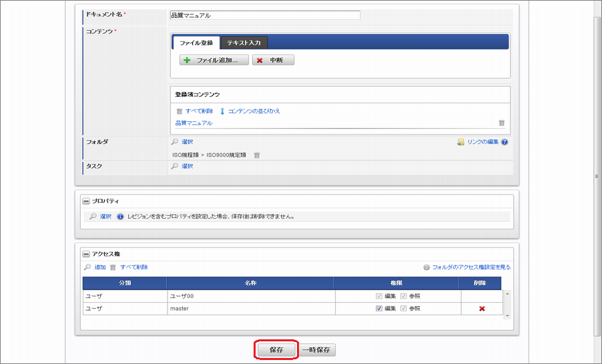Click the 追加 link in アクセス権
This screenshot has width=602, height=364.
coord(100,267)
